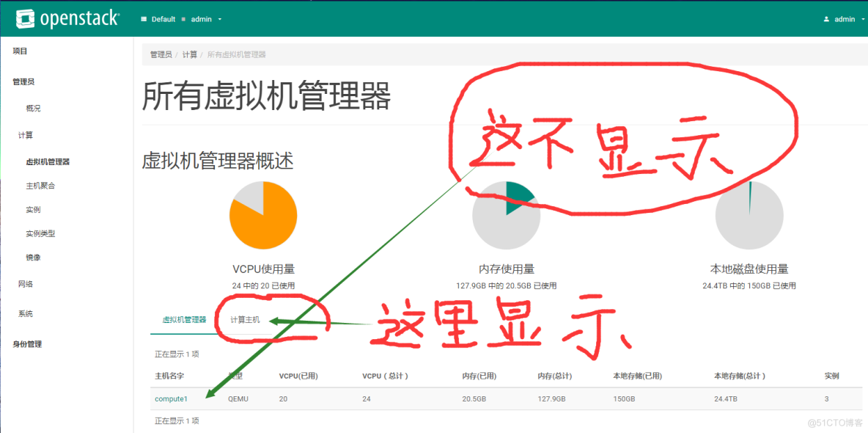
Task: Open 实例 in the sidebar
Action: [x=33, y=210]
